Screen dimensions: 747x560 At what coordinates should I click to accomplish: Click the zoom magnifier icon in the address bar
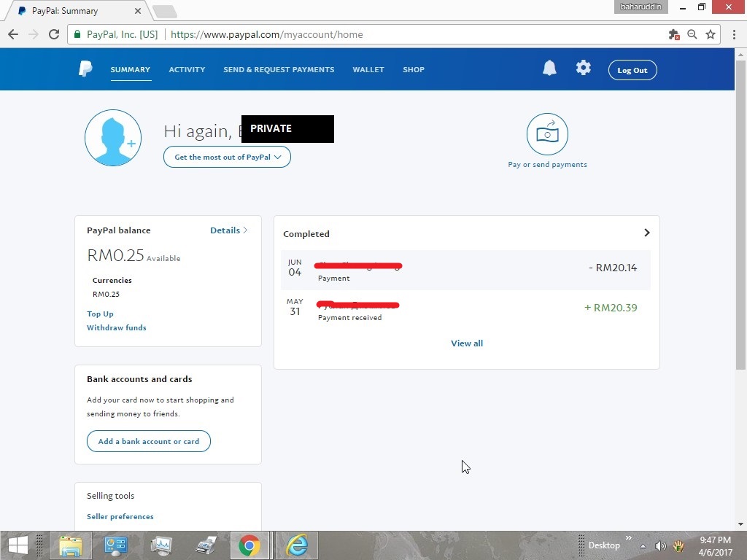(692, 34)
